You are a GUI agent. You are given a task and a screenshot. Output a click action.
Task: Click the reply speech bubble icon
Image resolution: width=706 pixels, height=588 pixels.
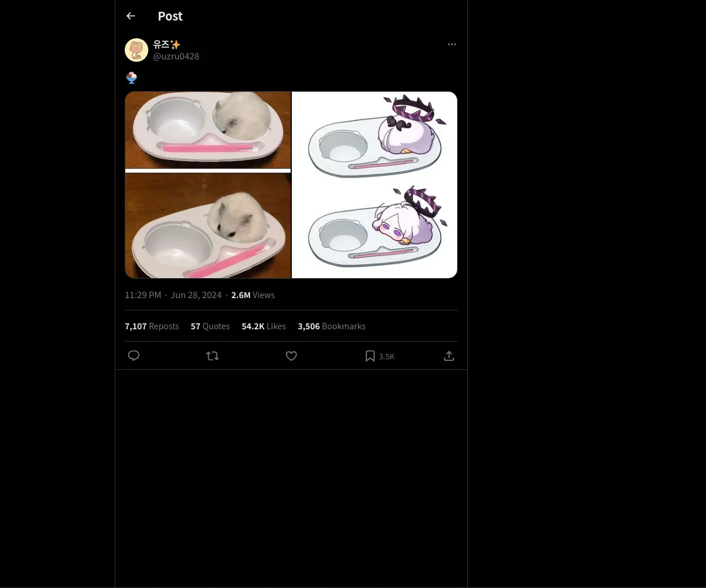(x=134, y=356)
